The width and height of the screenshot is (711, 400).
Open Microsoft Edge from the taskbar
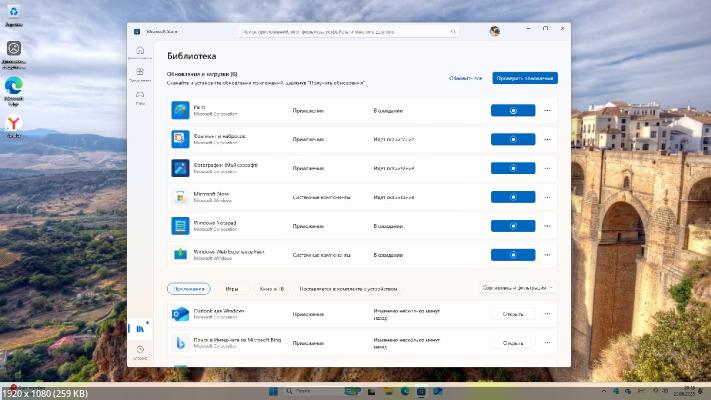[x=405, y=391]
